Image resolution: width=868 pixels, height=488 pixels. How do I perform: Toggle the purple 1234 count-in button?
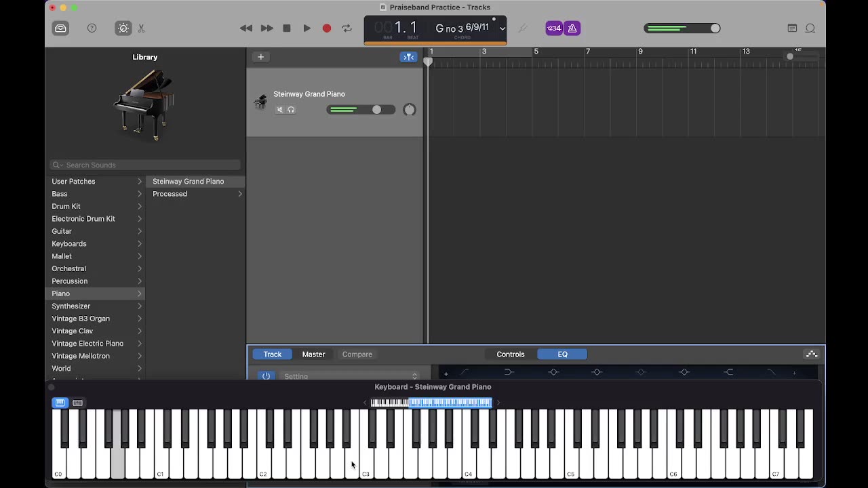click(554, 28)
